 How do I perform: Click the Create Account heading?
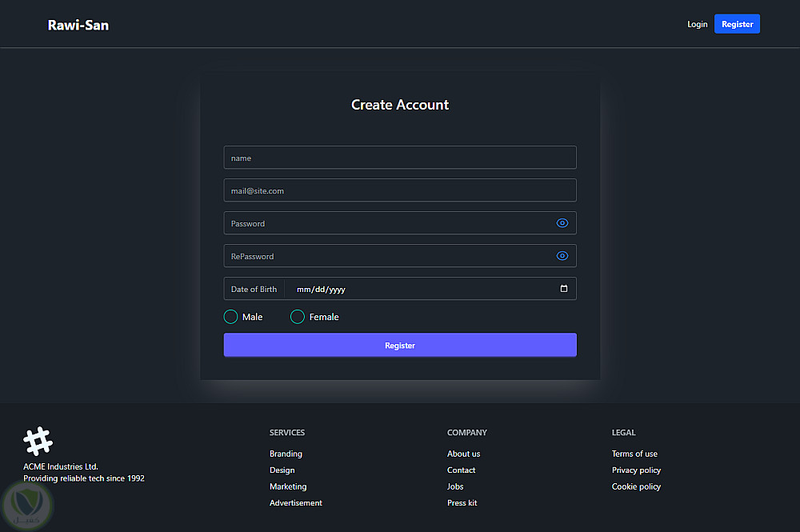pyautogui.click(x=400, y=105)
